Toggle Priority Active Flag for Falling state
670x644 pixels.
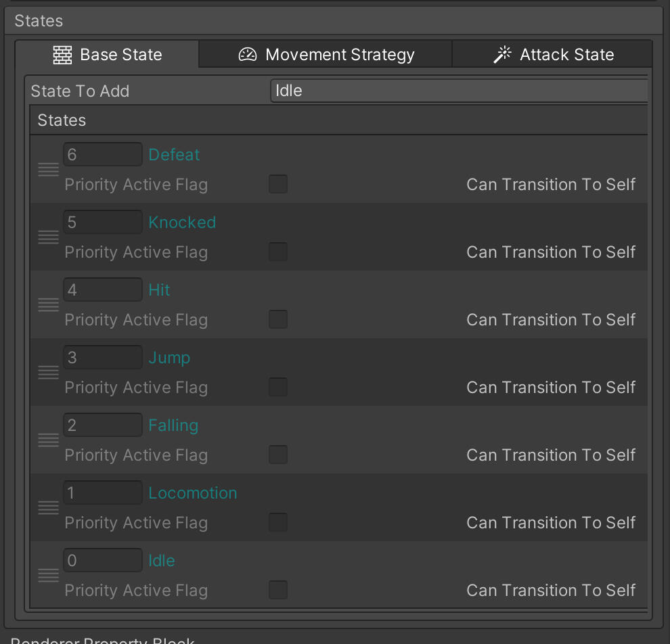pos(278,455)
